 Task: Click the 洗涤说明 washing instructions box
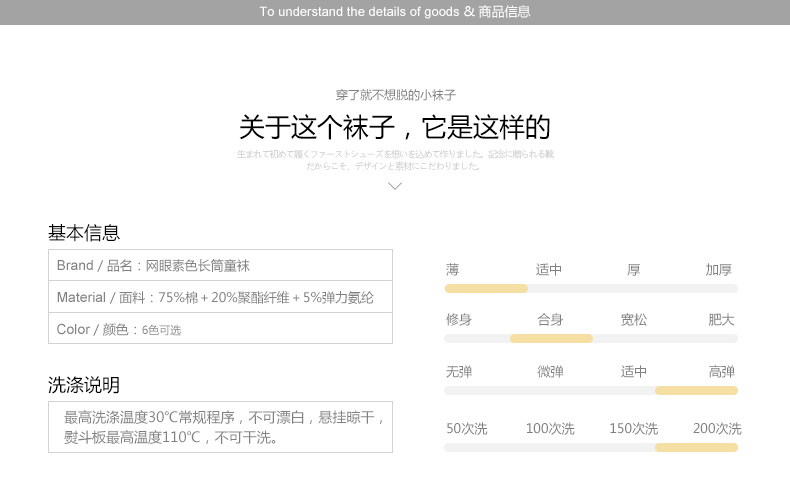pyautogui.click(x=220, y=427)
